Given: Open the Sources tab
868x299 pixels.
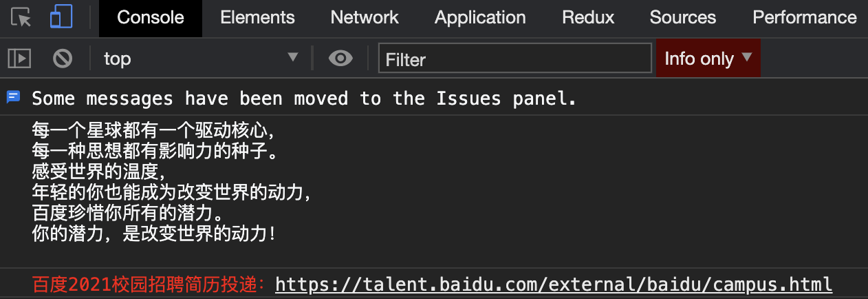Looking at the screenshot, I should [682, 18].
